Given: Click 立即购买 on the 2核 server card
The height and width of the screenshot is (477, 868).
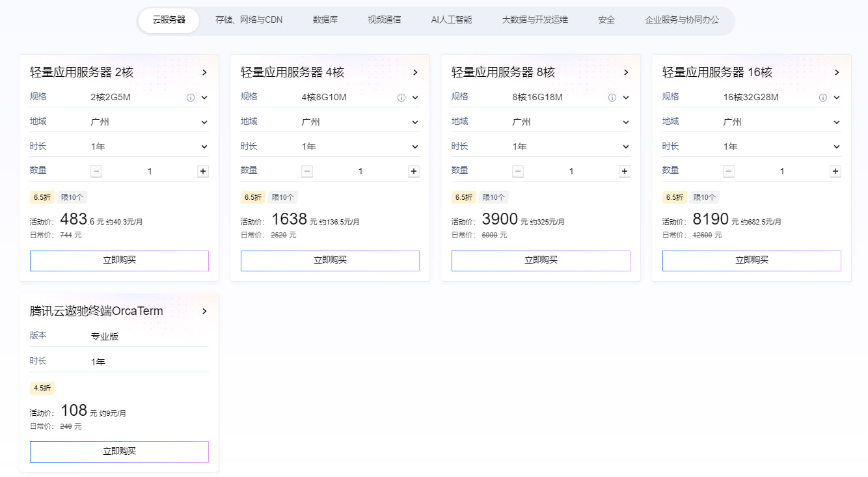Looking at the screenshot, I should click(x=119, y=260).
